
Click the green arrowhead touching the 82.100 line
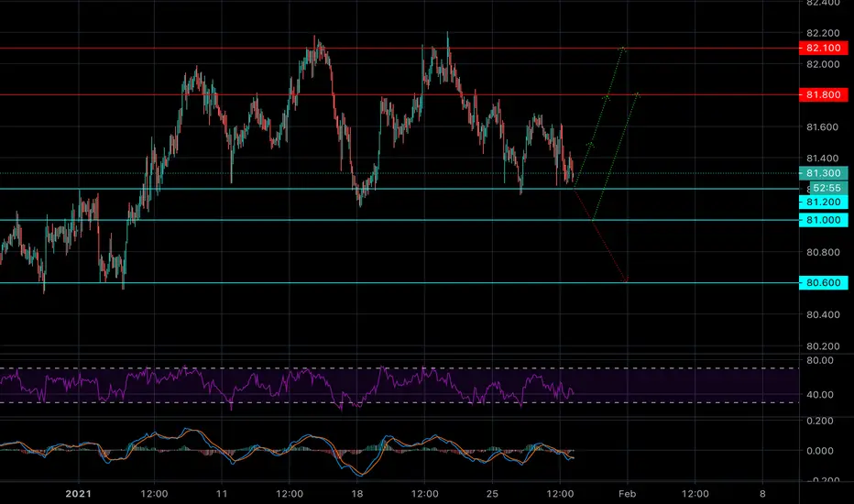coord(623,49)
